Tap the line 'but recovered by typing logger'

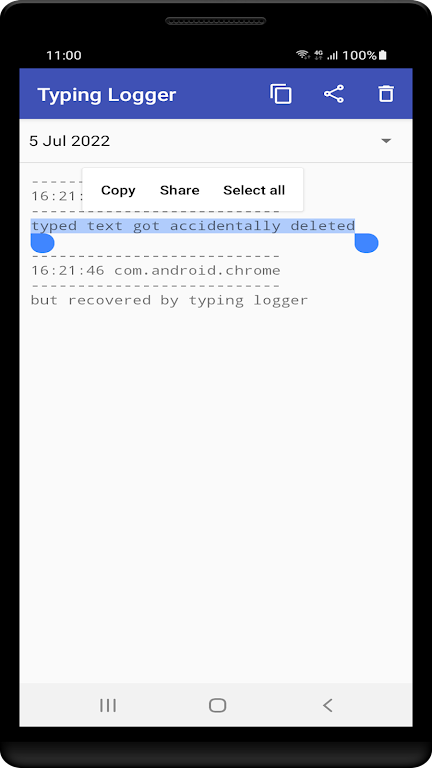[x=169, y=300]
